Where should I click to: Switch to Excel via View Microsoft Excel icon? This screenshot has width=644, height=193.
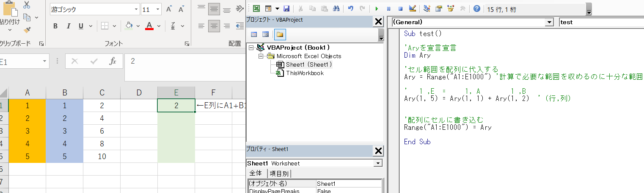256,8
